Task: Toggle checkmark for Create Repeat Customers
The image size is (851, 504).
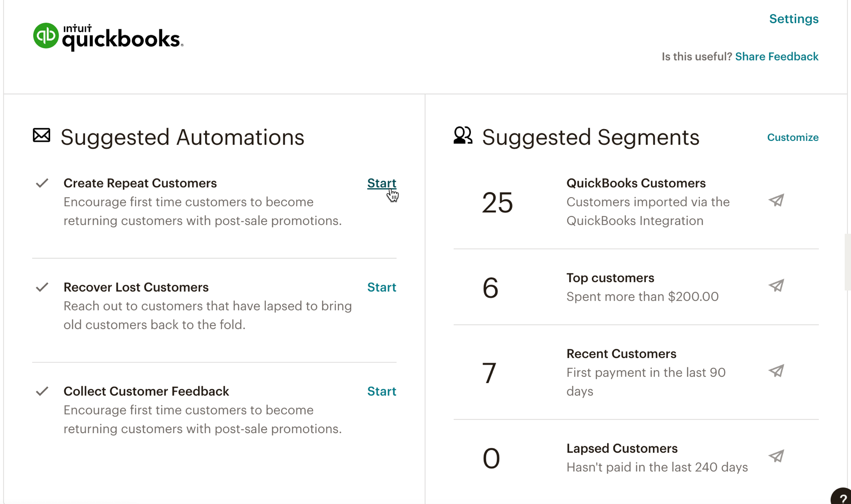Action: (x=42, y=183)
